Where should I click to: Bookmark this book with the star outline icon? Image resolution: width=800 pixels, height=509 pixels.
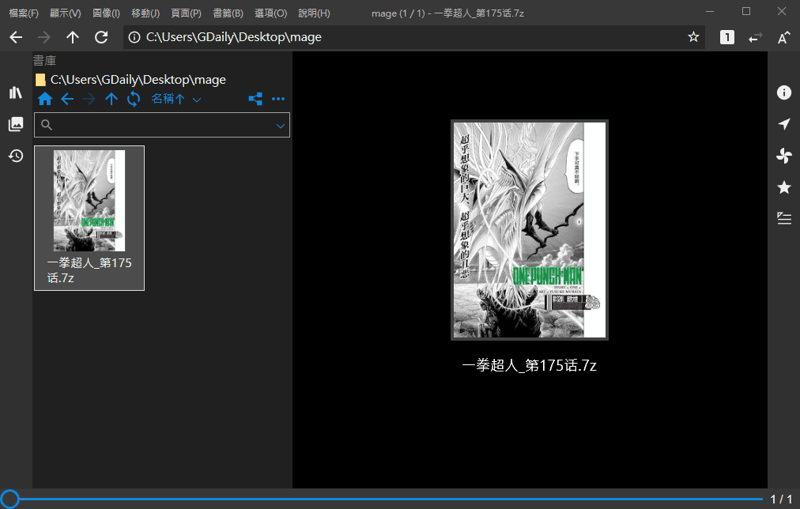pos(693,37)
